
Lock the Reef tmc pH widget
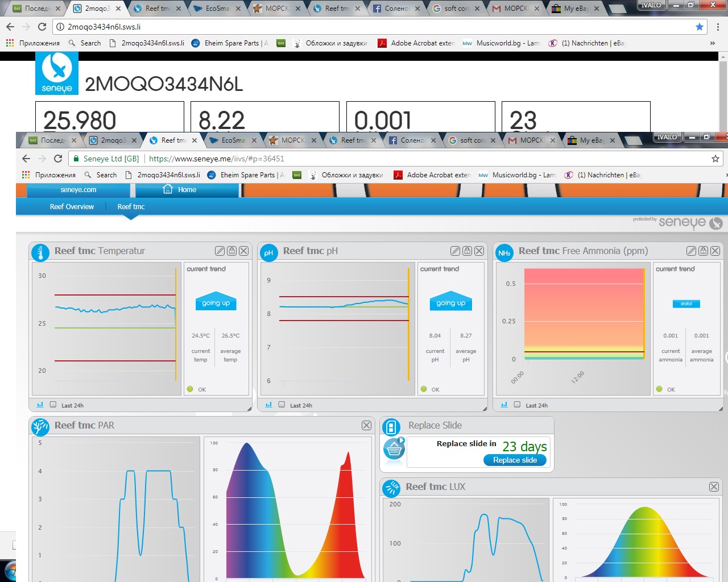(467, 251)
